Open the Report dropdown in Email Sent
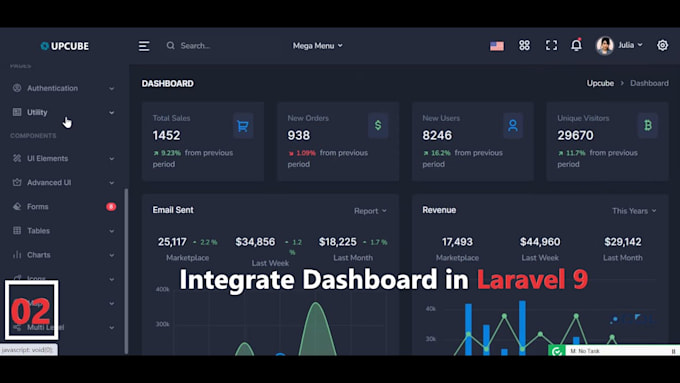 point(370,211)
